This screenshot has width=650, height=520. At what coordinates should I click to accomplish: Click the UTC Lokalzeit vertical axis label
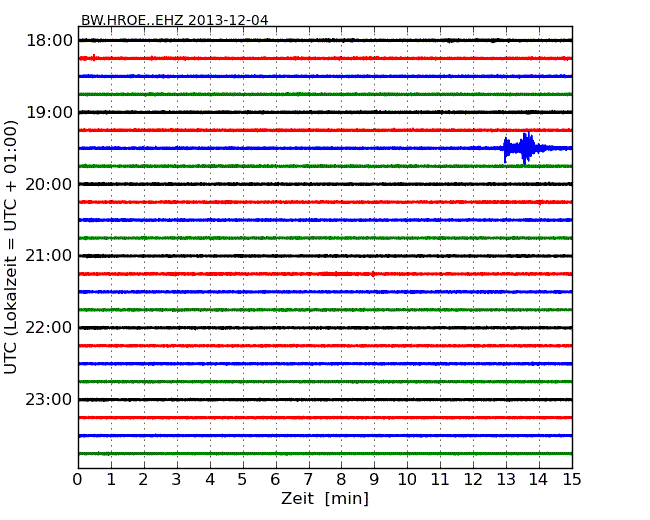click(11, 247)
